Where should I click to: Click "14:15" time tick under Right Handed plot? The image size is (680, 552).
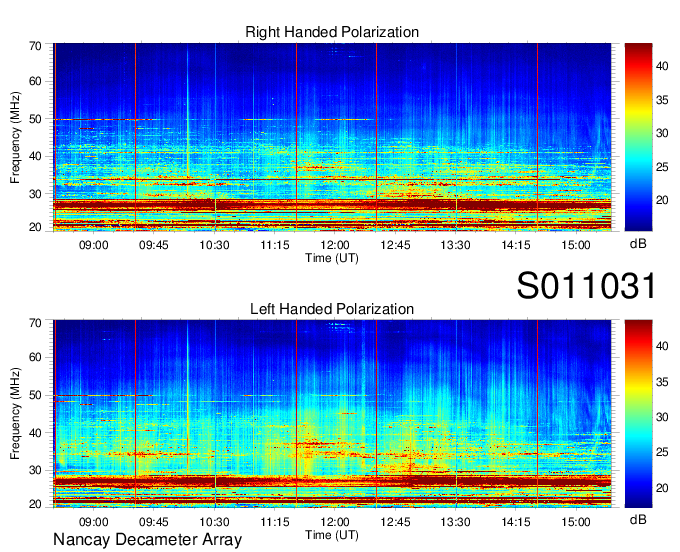point(516,245)
